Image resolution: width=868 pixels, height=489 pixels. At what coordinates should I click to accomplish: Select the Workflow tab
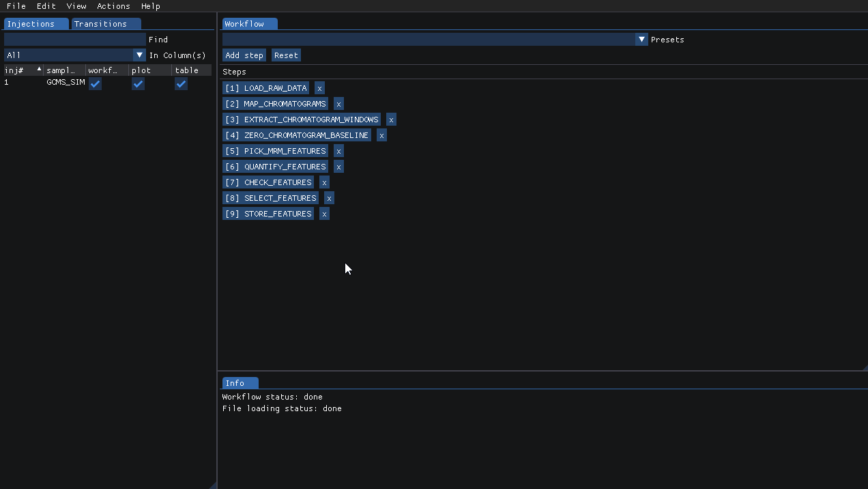[x=250, y=24]
